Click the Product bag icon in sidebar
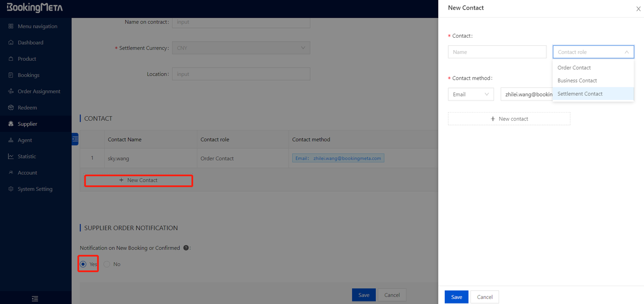 click(11, 59)
